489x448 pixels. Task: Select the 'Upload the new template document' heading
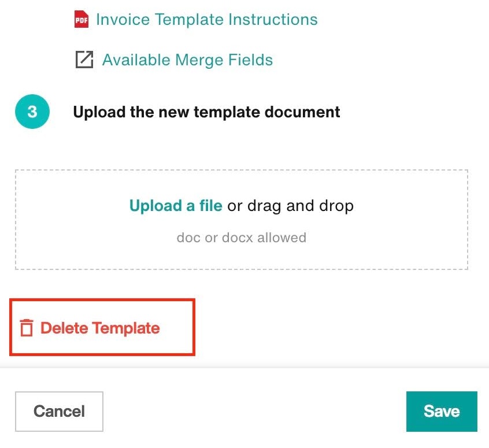(x=206, y=112)
